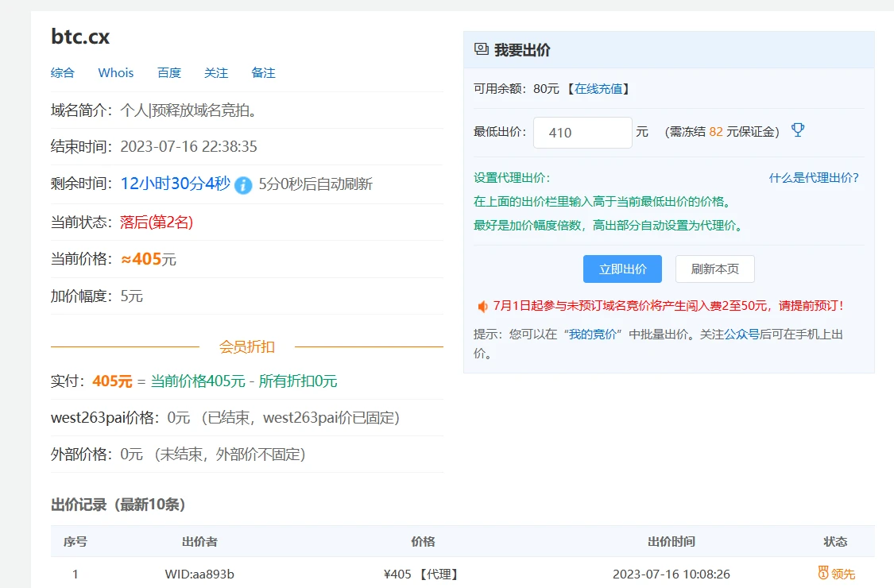
Task: Open the 我的竞价 link in the tip
Action: pyautogui.click(x=593, y=335)
